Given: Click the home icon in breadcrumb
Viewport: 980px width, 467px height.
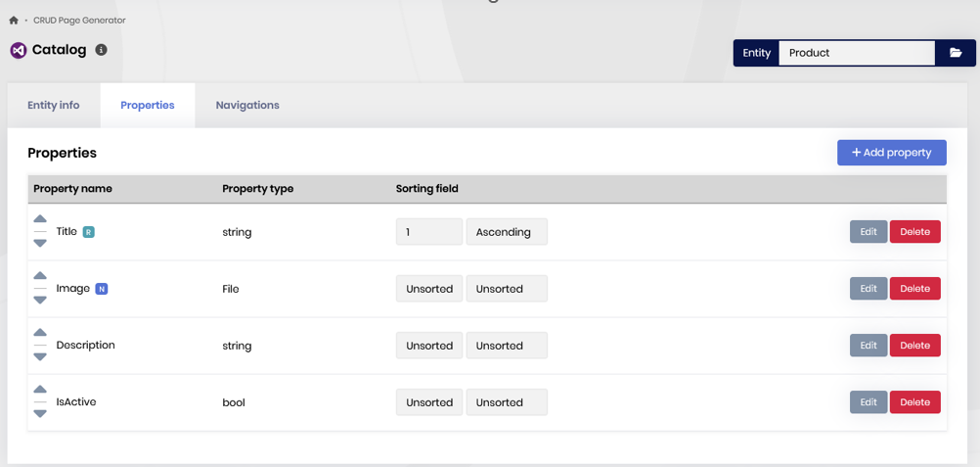Looking at the screenshot, I should pyautogui.click(x=14, y=21).
